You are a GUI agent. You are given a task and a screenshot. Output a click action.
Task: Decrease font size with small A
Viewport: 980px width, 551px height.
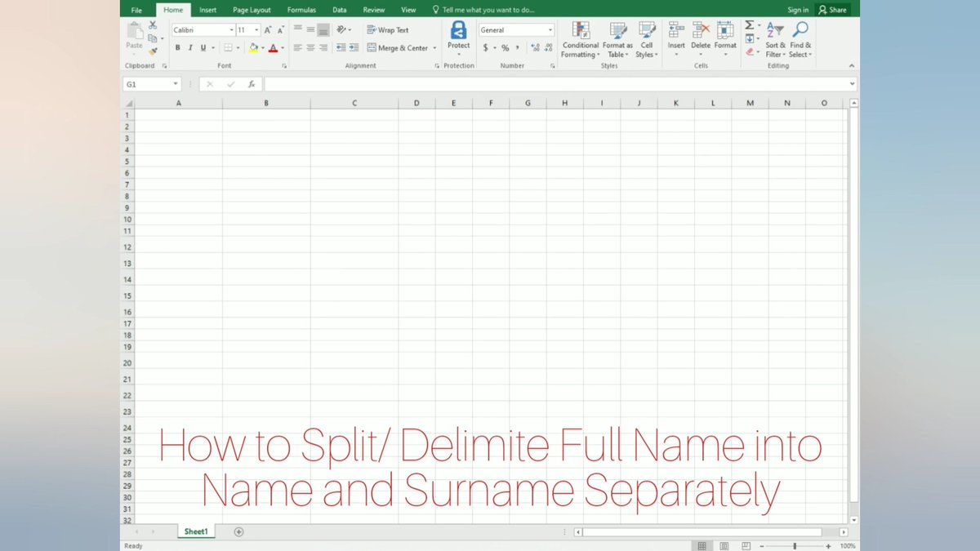[281, 30]
